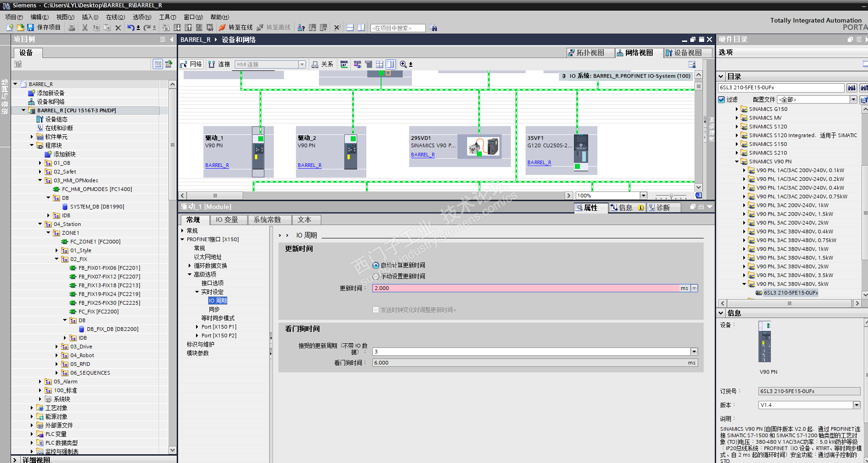This screenshot has width=868, height=463.
Task: Open the 属性 properties tab
Action: tap(590, 208)
